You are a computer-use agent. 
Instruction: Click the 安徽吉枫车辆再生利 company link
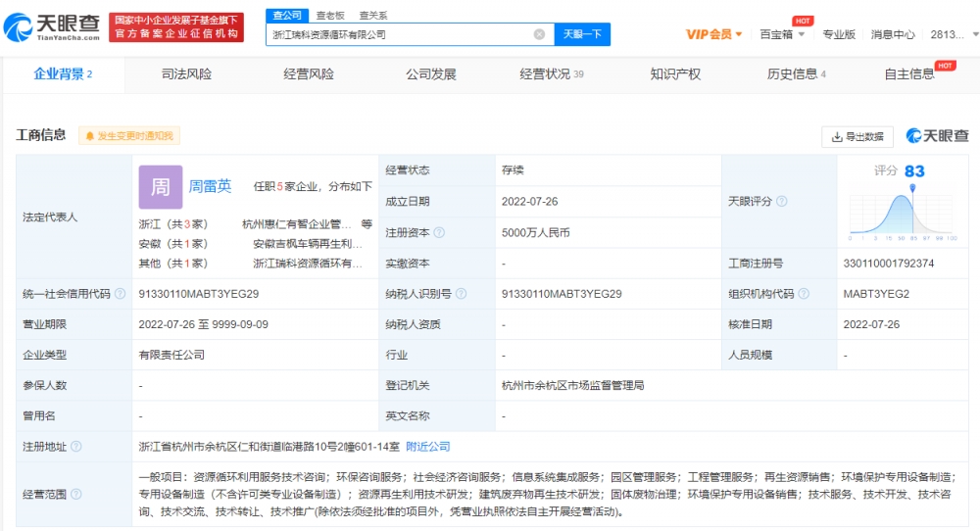(307, 244)
